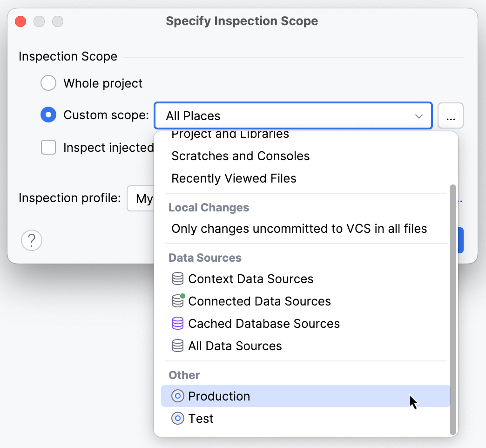The image size is (486, 448).
Task: Open the All Places scope dropdown
Action: pyautogui.click(x=293, y=115)
